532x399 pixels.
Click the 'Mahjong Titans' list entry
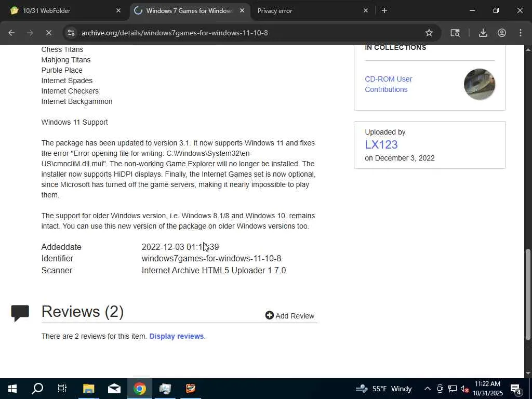66,60
